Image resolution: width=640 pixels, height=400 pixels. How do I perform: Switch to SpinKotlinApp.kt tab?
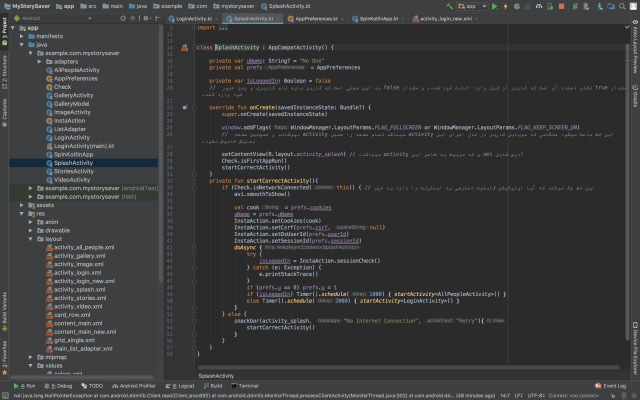point(379,19)
